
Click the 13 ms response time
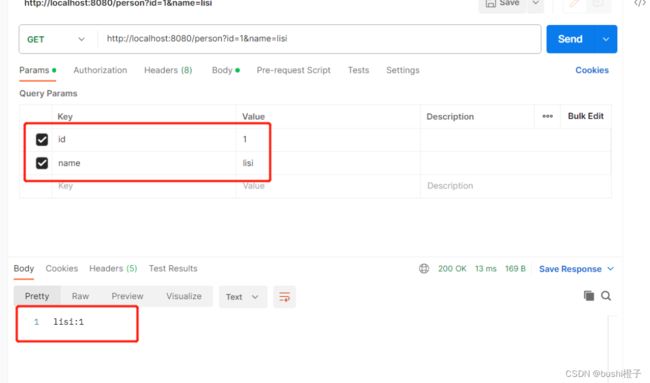point(485,269)
